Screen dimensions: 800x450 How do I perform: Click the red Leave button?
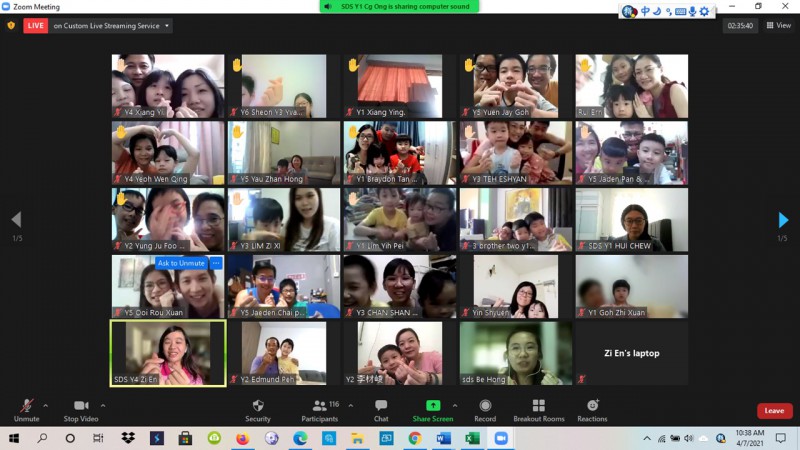(774, 411)
